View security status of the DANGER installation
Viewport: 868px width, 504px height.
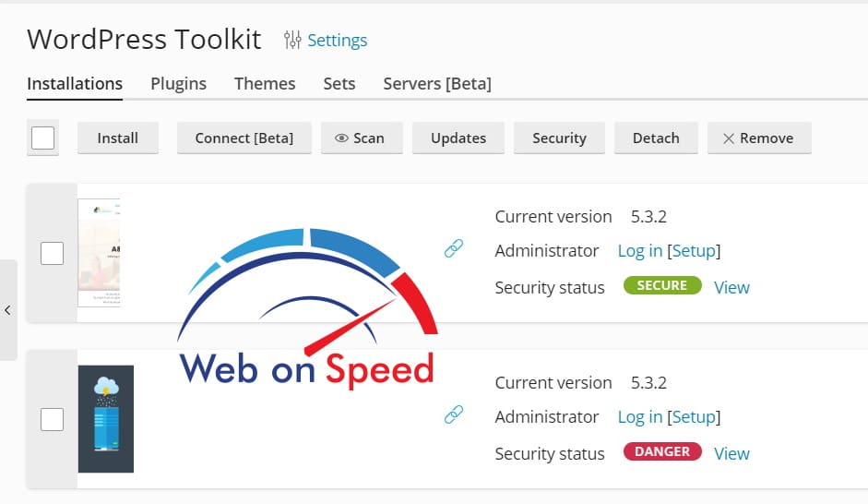(x=731, y=453)
